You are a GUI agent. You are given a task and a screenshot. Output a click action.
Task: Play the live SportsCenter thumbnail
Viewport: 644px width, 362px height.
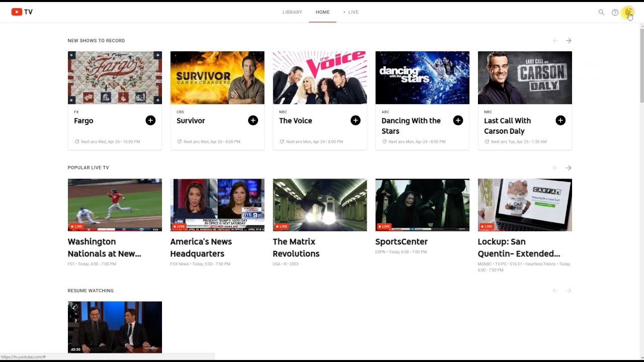point(422,205)
